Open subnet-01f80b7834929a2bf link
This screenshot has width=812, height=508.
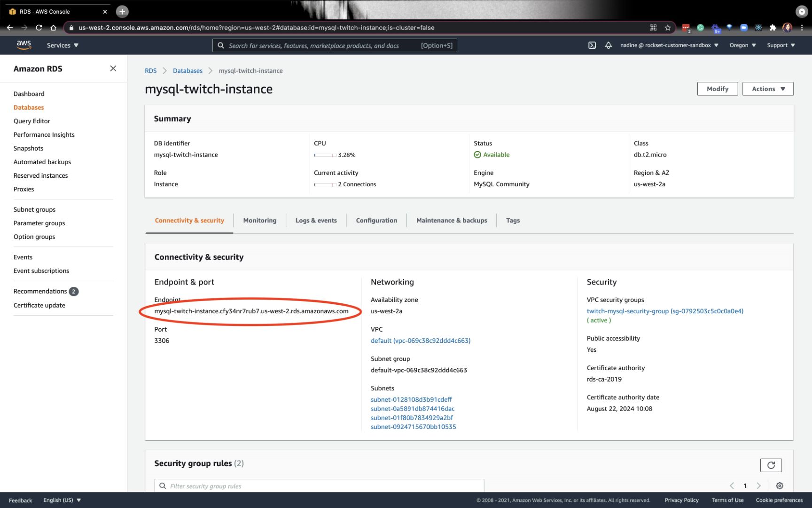pyautogui.click(x=412, y=418)
